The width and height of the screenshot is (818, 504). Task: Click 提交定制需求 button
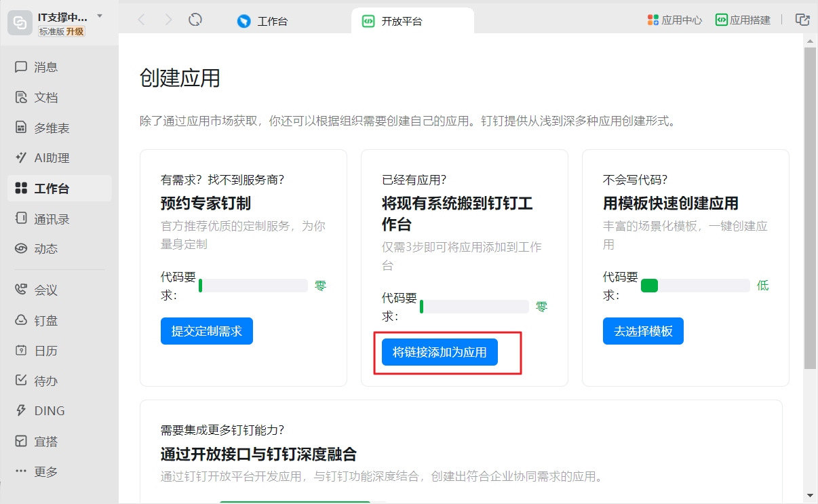[207, 331]
